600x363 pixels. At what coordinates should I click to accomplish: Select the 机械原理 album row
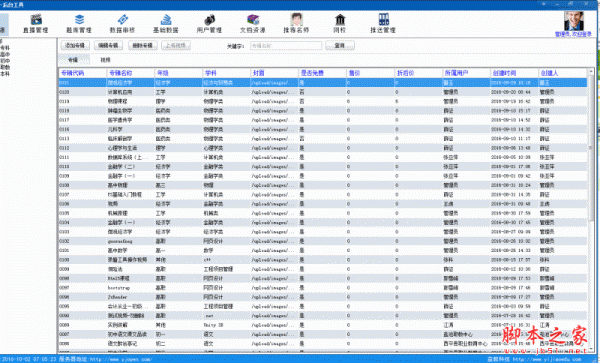323,213
